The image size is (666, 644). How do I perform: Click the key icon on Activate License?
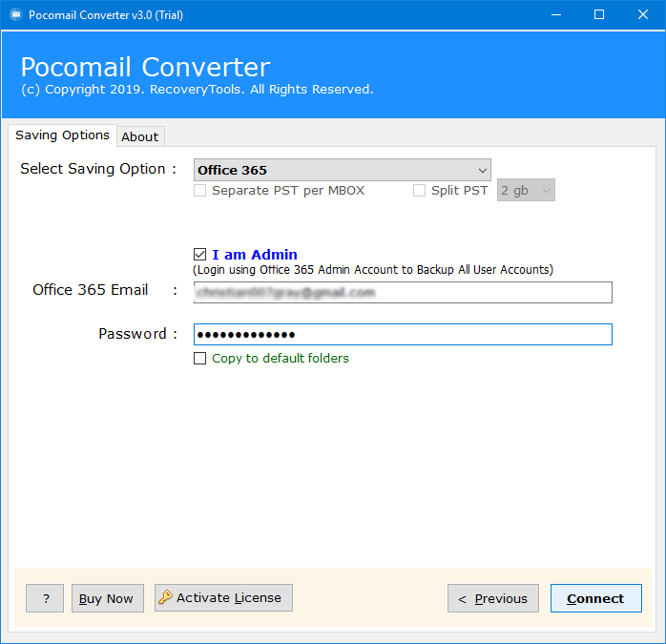tap(165, 597)
